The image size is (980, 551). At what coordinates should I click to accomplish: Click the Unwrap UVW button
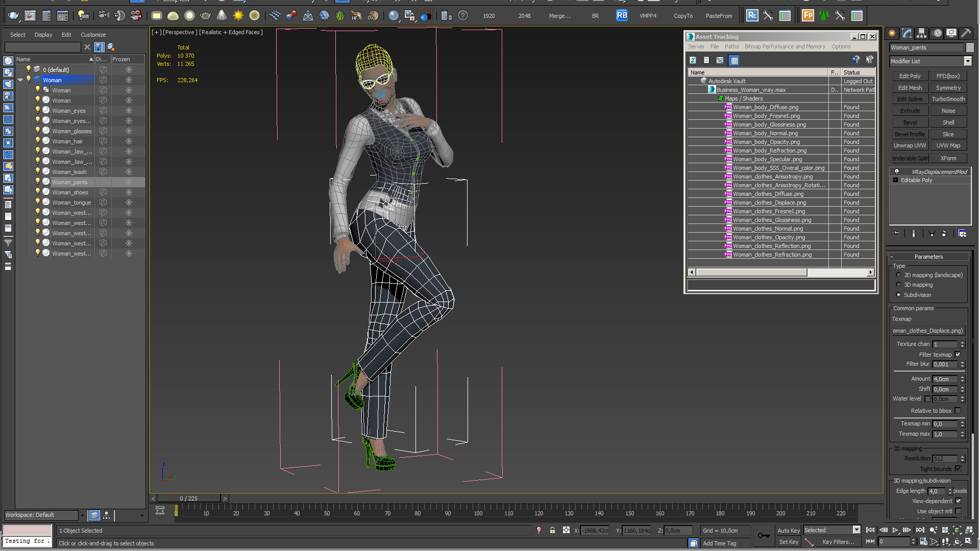pyautogui.click(x=910, y=145)
